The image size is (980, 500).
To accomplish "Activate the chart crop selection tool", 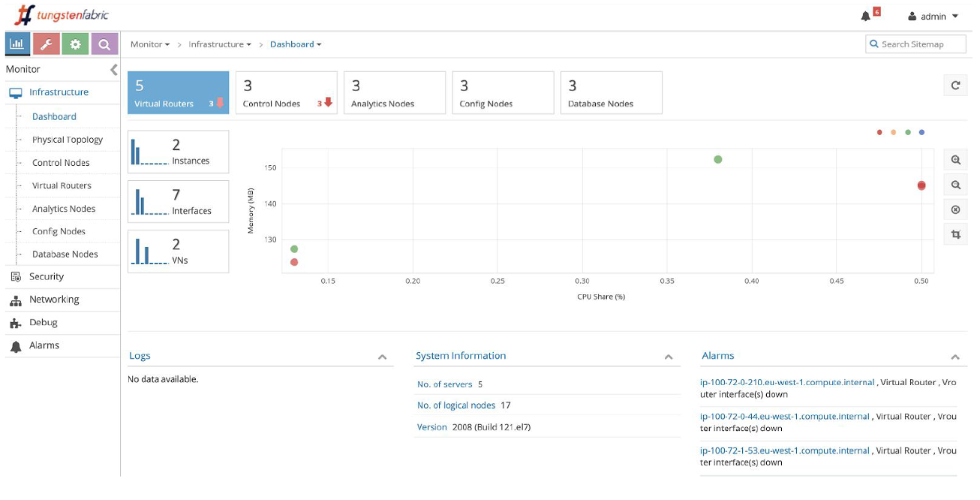I will 955,235.
